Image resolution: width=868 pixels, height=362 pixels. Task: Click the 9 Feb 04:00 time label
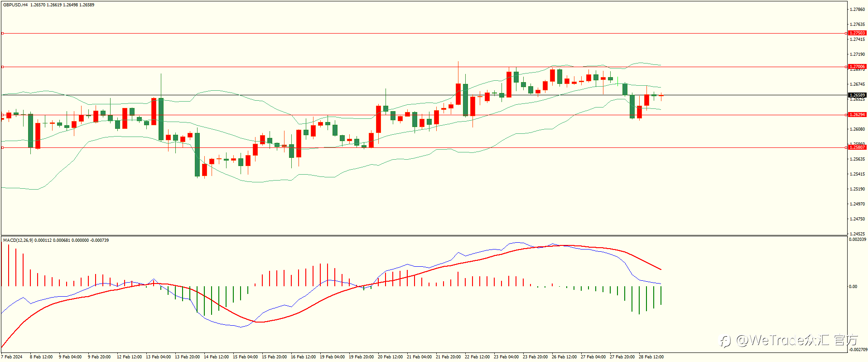click(x=70, y=357)
